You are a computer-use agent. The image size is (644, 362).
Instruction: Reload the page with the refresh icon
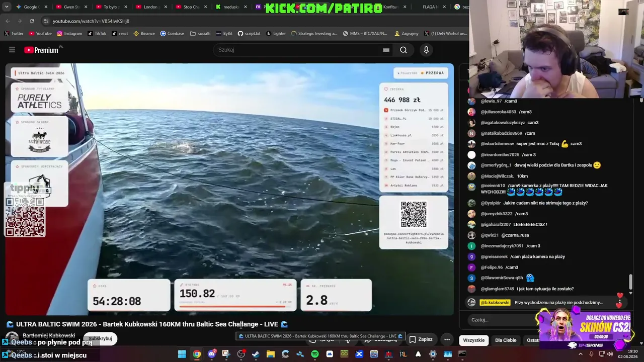32,21
